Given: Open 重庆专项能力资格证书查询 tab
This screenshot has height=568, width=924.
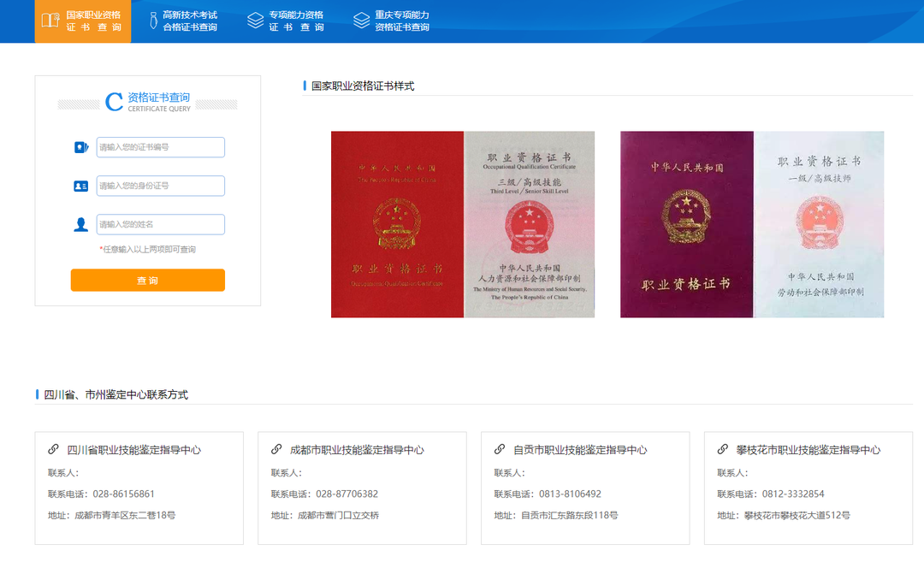Looking at the screenshot, I should [x=391, y=21].
